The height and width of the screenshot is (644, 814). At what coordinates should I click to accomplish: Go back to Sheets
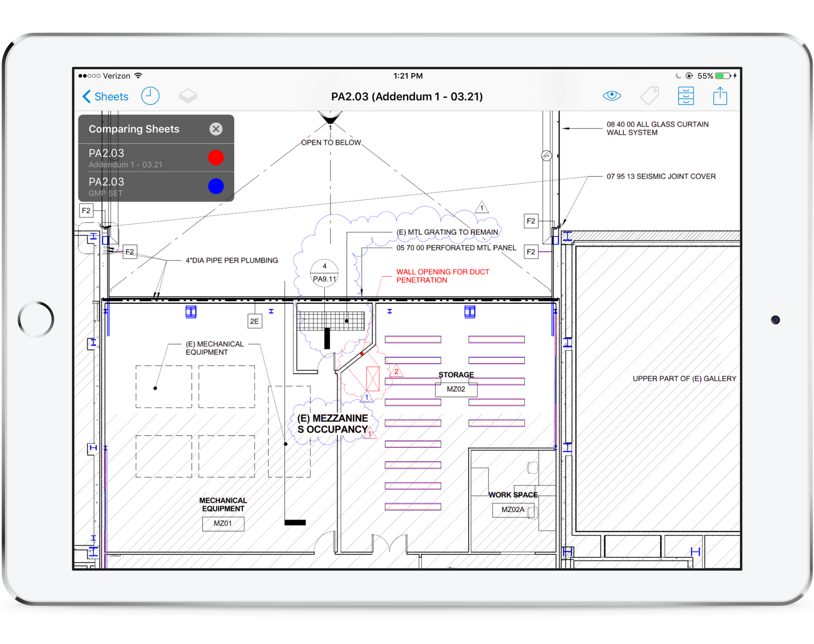105,97
